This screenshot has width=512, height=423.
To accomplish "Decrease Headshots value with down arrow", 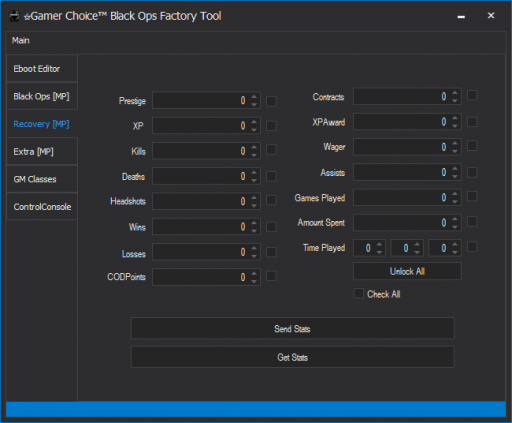I will pos(254,205).
